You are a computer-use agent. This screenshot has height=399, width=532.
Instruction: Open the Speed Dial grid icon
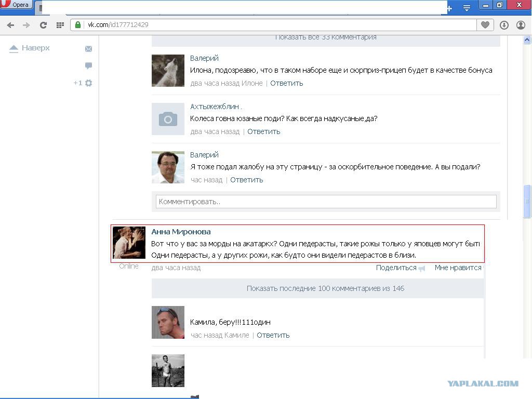[x=60, y=25]
